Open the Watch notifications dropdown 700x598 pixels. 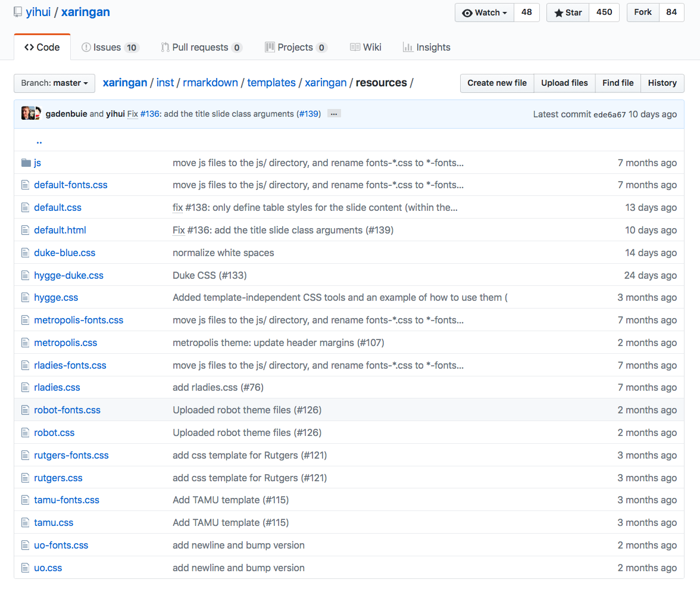click(485, 13)
